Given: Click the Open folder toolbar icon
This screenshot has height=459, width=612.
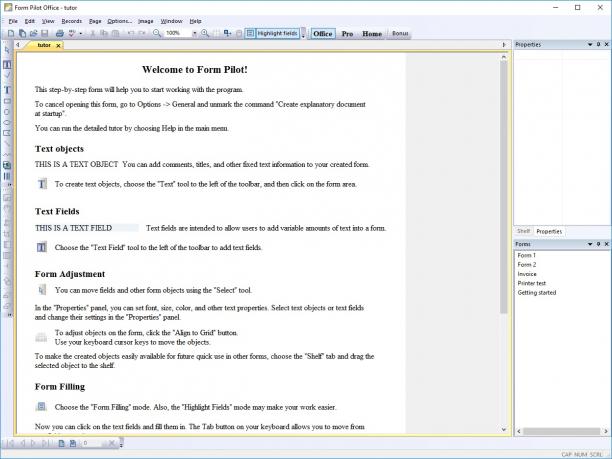Looking at the screenshot, I should 33,34.
